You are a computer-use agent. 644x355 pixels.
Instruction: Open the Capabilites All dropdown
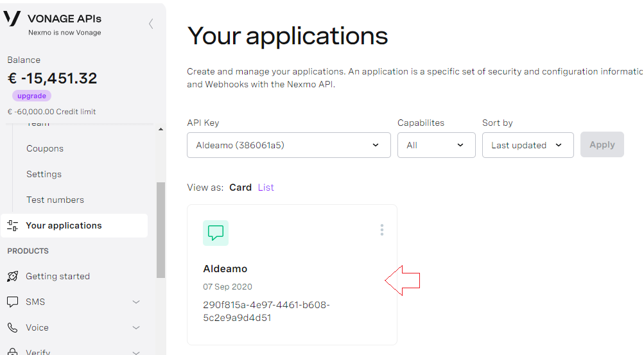click(x=436, y=145)
